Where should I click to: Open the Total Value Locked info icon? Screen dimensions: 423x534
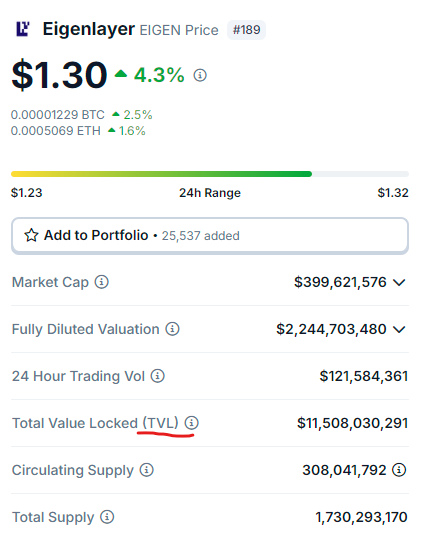point(192,423)
